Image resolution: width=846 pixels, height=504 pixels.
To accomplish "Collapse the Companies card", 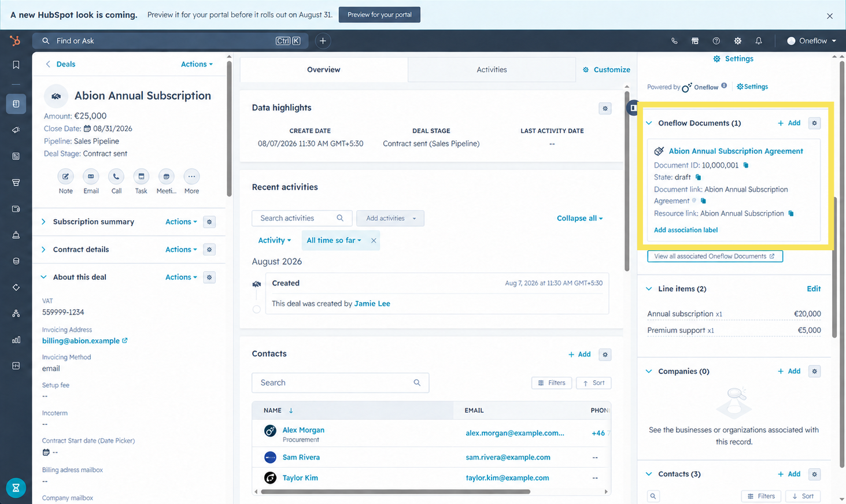I will [x=649, y=371].
